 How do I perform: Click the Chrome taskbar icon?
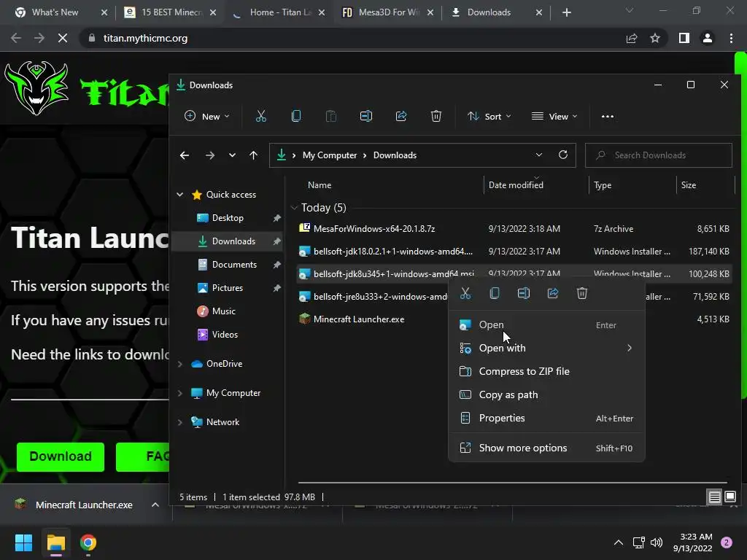pyautogui.click(x=88, y=542)
